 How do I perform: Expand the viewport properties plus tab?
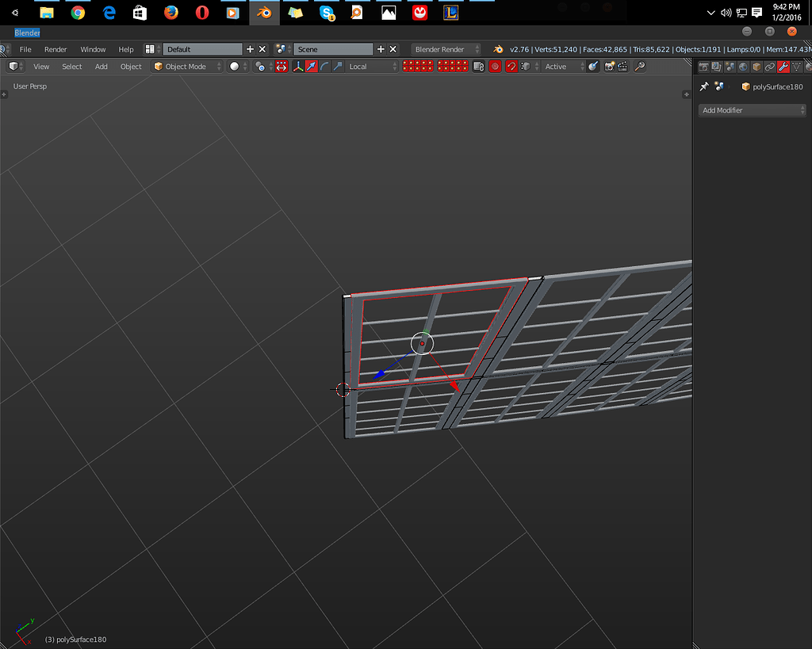pos(686,94)
